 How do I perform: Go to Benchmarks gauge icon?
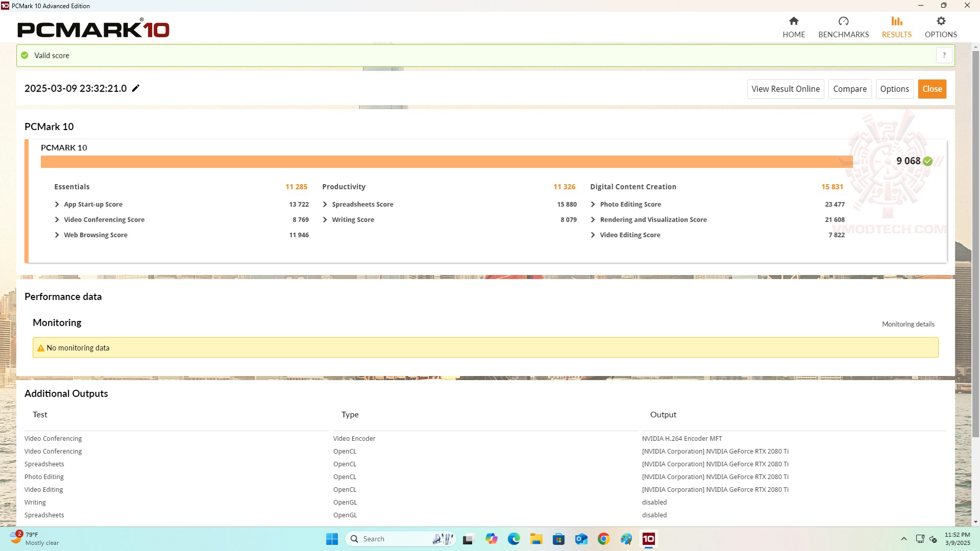[843, 21]
